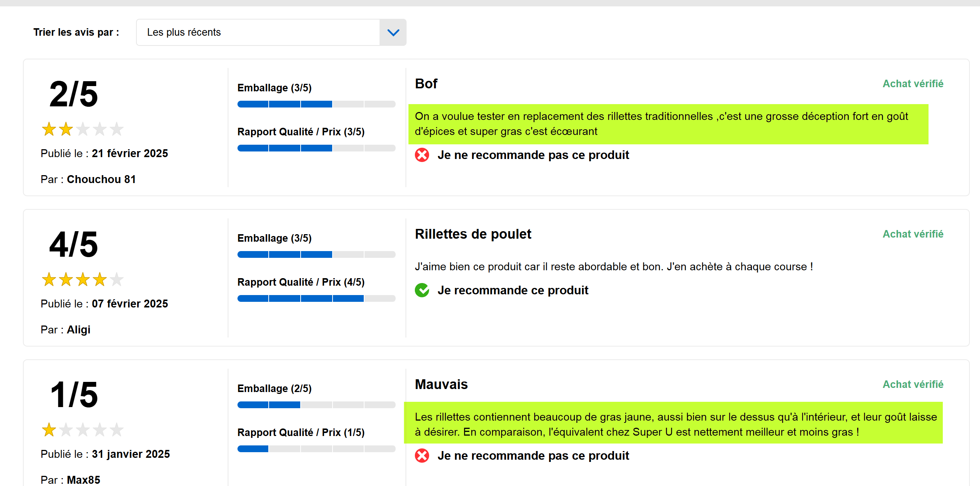
Task: Select the 'Les plus récents' sort box
Action: 271,32
